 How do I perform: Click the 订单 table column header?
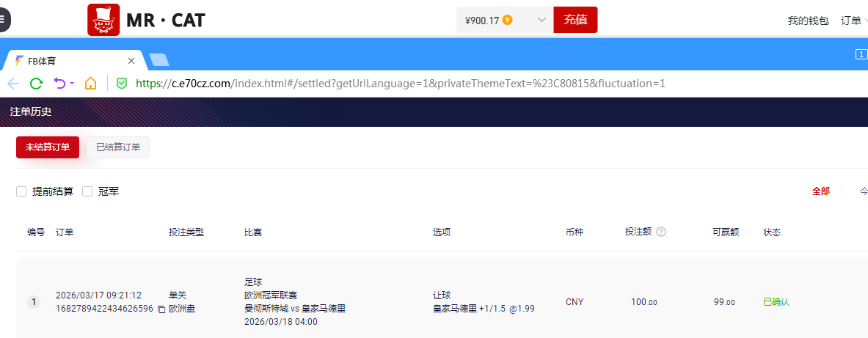65,232
